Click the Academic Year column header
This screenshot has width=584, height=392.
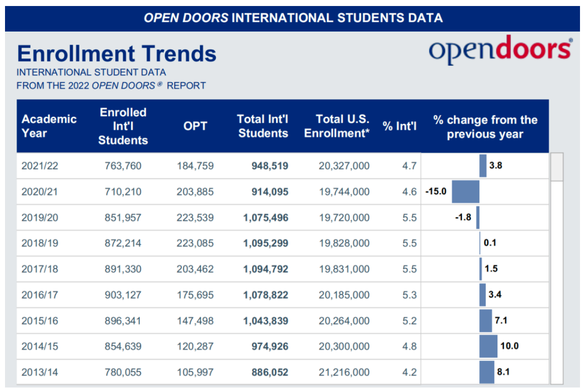49,126
